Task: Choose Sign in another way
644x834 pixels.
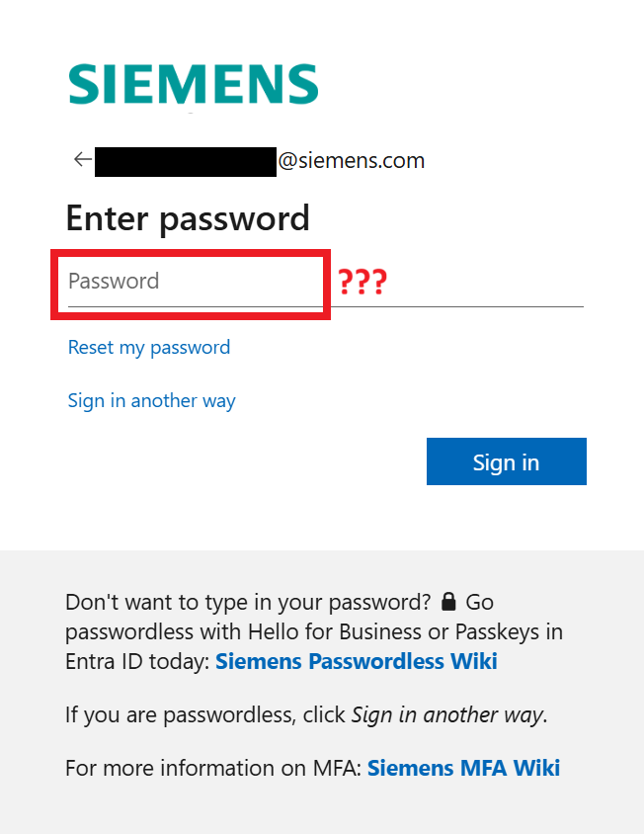Action: 151,401
